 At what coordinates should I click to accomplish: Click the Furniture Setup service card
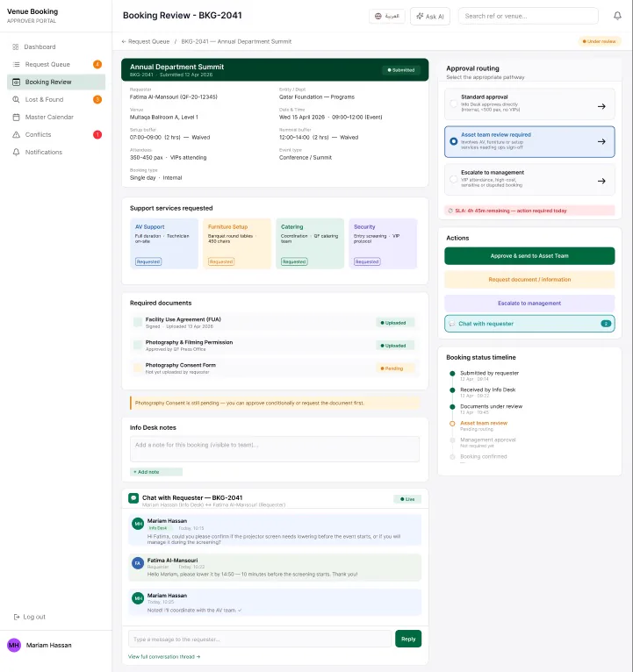[237, 244]
